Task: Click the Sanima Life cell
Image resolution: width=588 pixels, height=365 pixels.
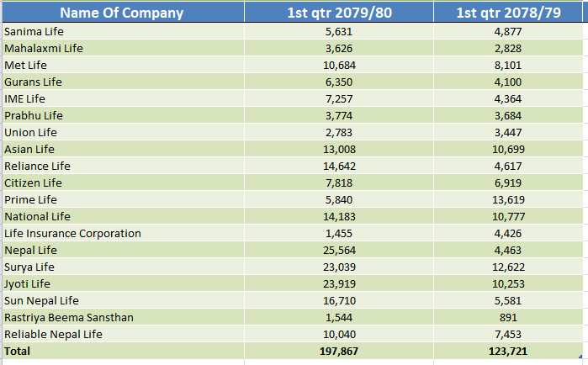Action: click(123, 31)
